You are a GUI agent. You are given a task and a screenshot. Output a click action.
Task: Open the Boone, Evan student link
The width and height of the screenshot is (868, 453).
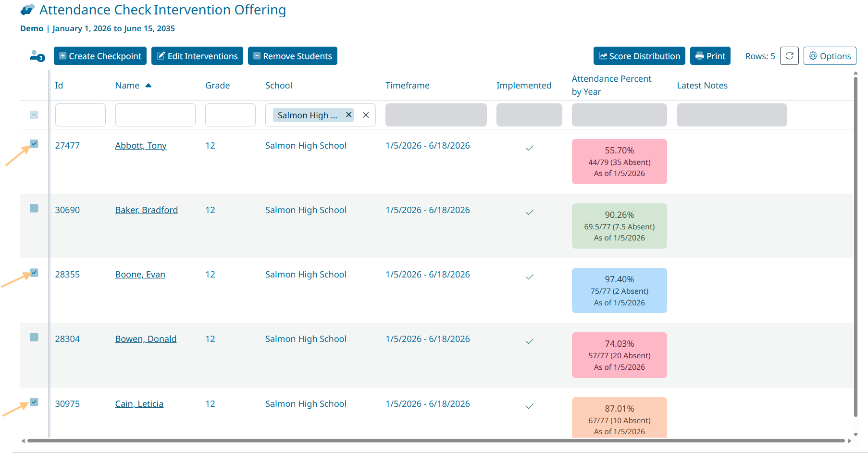(x=140, y=275)
